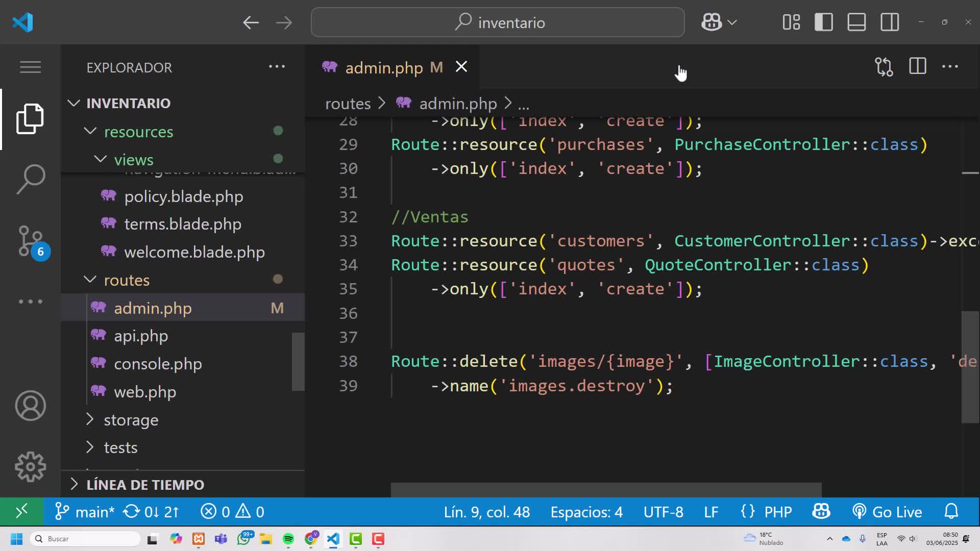Open changes compare icon in editor toolbar
980x551 pixels.
coord(884,67)
